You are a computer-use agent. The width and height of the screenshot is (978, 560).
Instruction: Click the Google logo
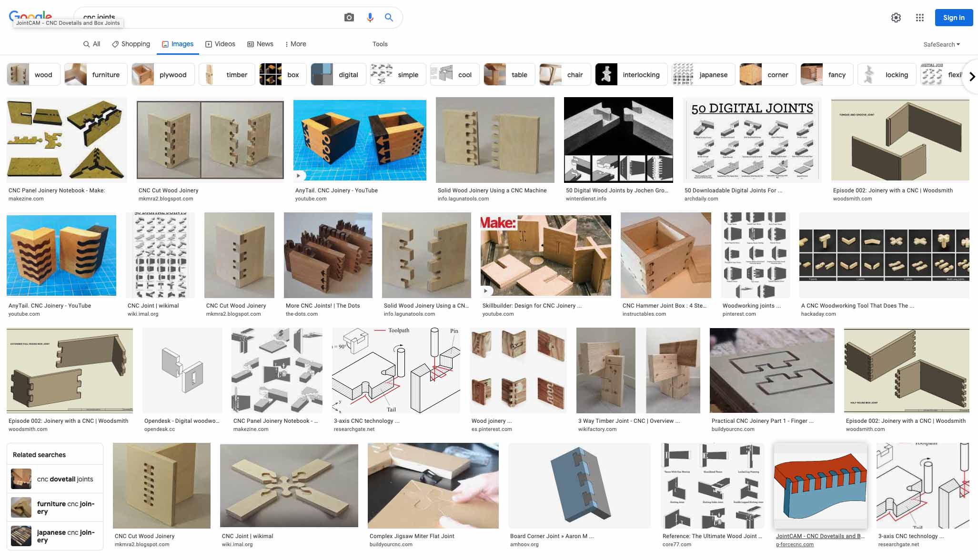point(30,14)
